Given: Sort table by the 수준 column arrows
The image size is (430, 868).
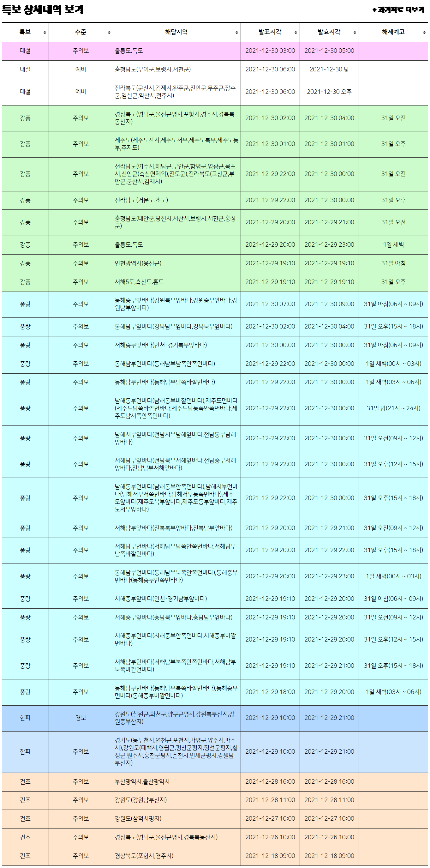Looking at the screenshot, I should click(109, 33).
